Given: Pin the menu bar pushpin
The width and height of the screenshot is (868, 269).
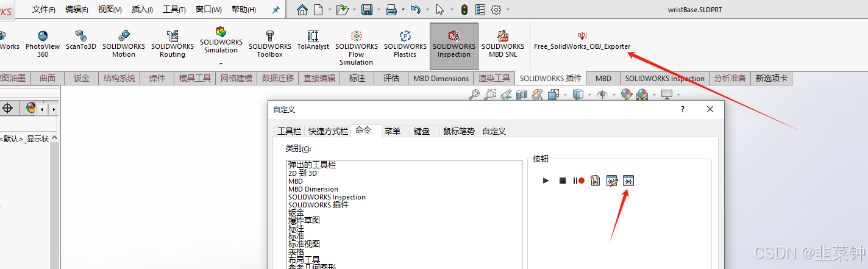Looking at the screenshot, I should 276,10.
